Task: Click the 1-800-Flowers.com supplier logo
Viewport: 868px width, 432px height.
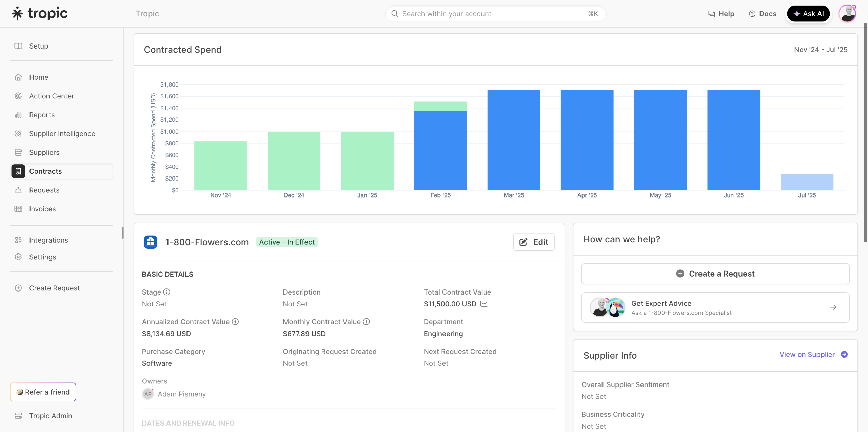Action: [x=151, y=242]
